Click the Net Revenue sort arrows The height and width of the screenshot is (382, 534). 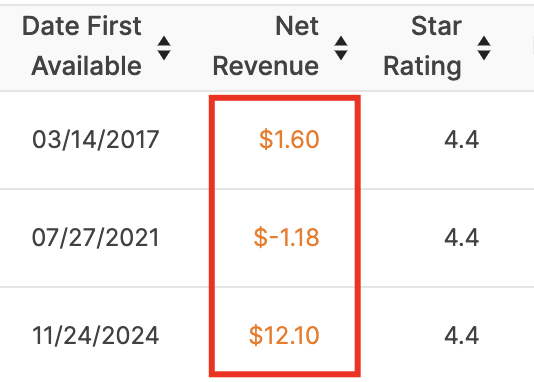pos(341,48)
